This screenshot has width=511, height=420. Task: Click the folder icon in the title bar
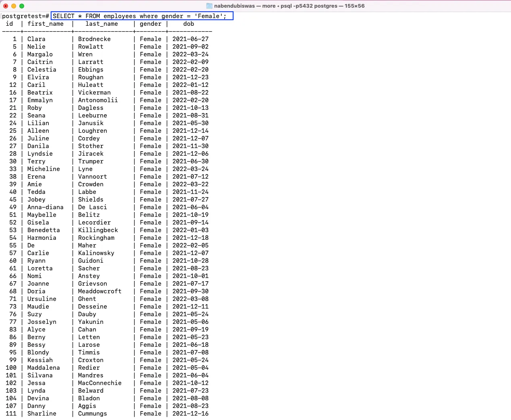pos(209,6)
